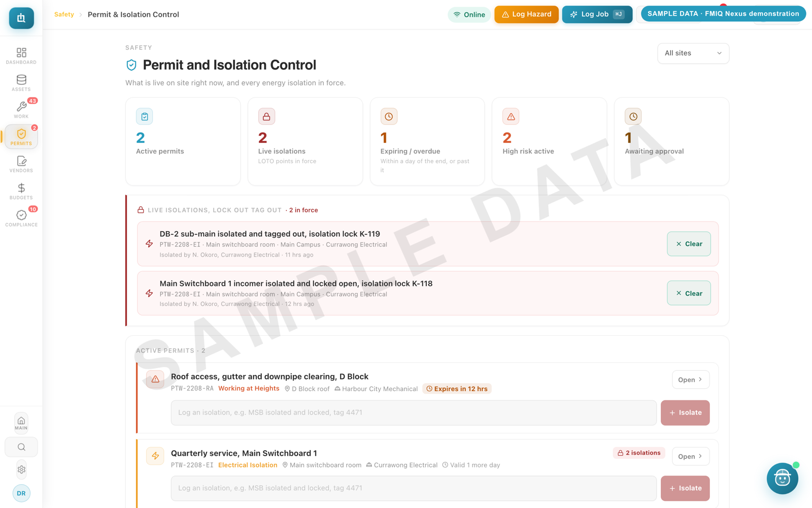The width and height of the screenshot is (812, 508).
Task: Click the High risk active warning icon
Action: 511,116
